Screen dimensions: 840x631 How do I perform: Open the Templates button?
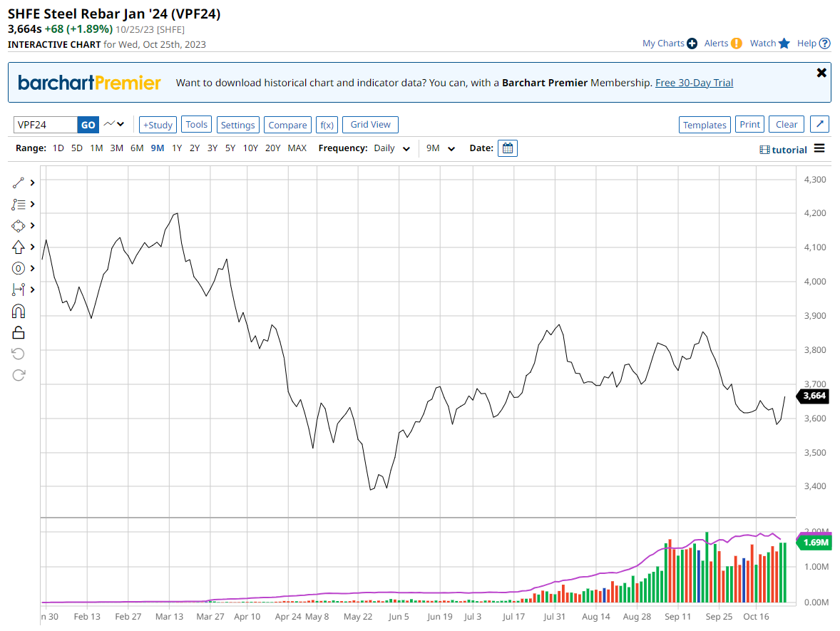point(705,125)
